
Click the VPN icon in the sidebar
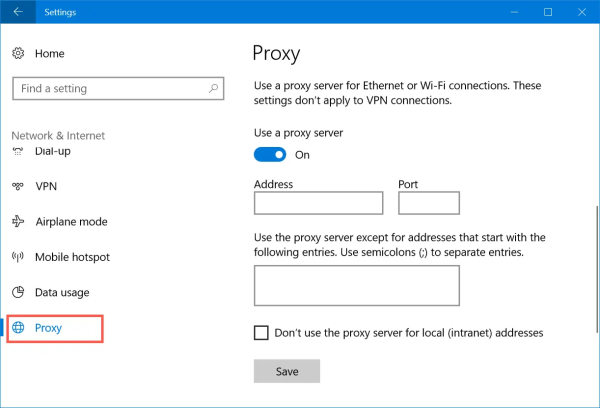[17, 186]
